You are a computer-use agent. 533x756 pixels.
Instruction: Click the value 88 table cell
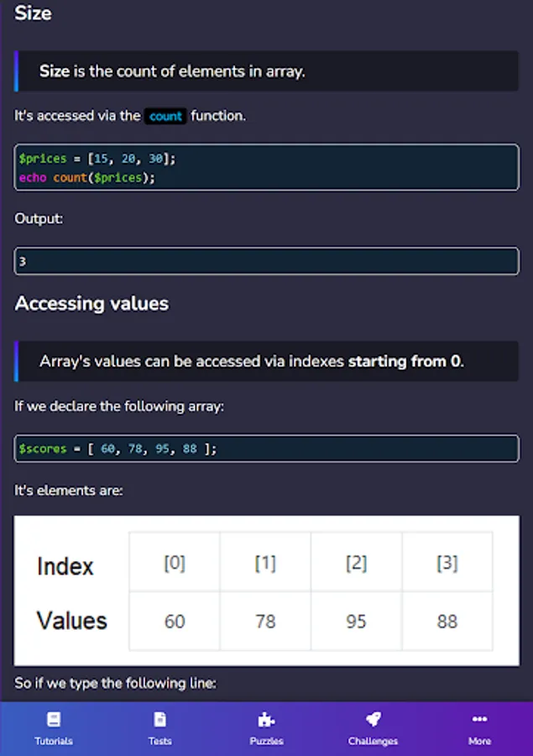point(447,622)
